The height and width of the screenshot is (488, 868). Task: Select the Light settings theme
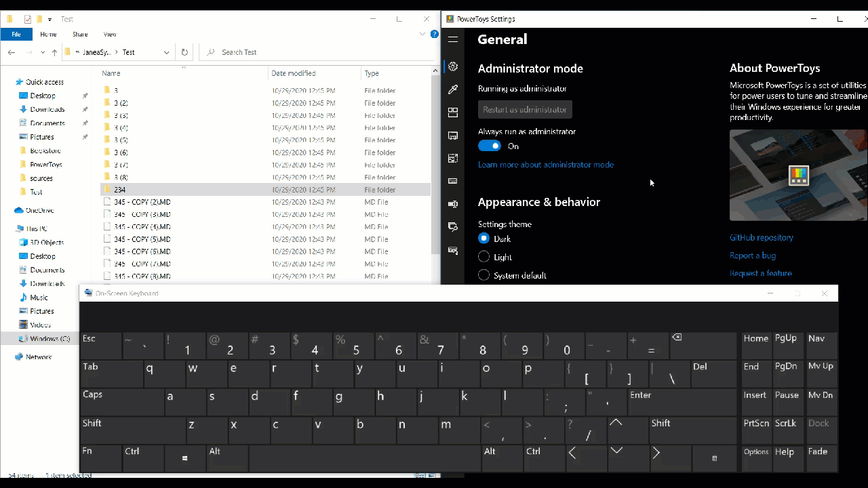point(484,257)
